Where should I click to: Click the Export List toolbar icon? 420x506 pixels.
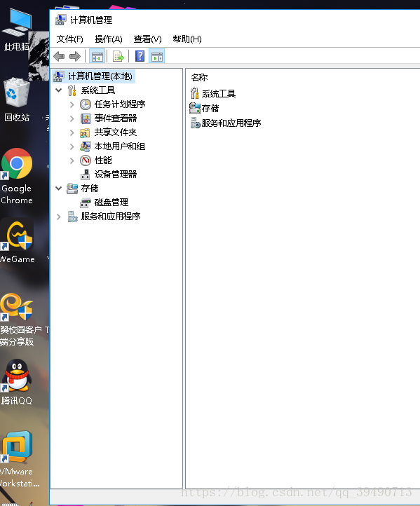(118, 57)
